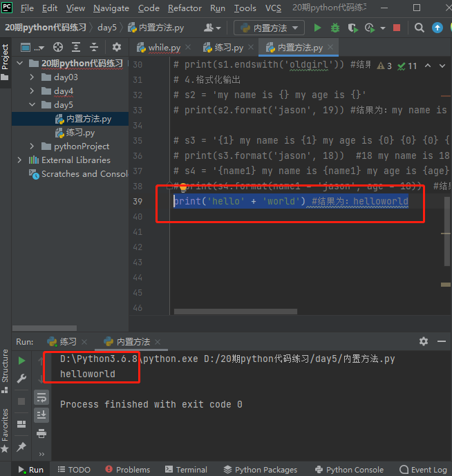The height and width of the screenshot is (476, 452).
Task: Open the Terminal tool window
Action: (186, 470)
